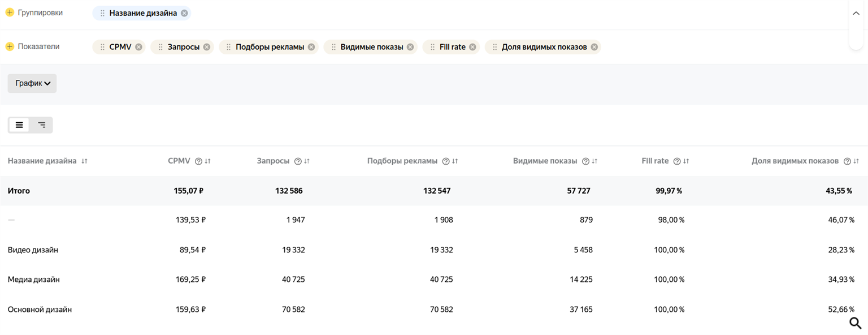Remove the Доля видимых показов chip
Screen dimensions: 868x335
594,47
